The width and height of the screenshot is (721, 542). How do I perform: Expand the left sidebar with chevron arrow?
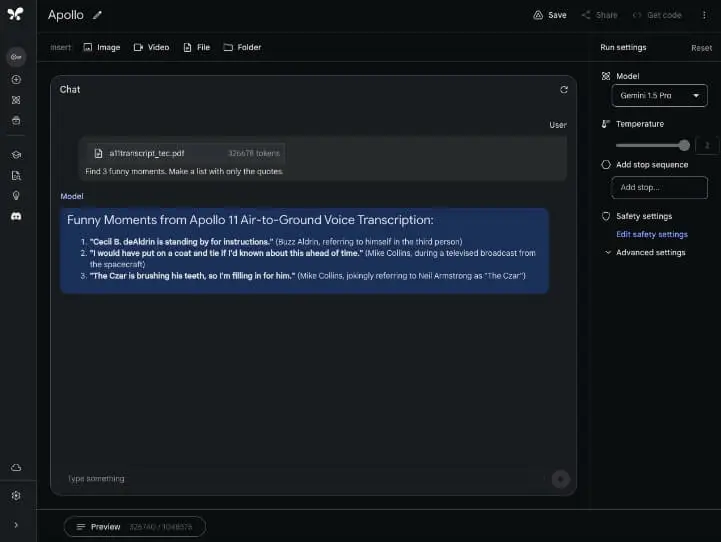click(16, 525)
